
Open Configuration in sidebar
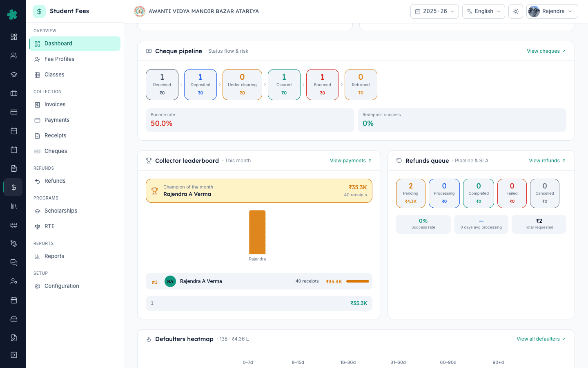point(75,286)
